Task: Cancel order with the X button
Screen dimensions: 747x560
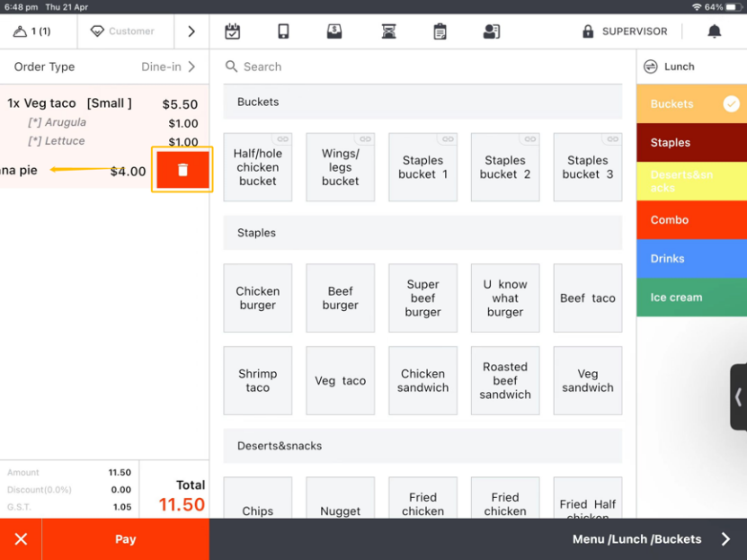Action: (x=21, y=539)
